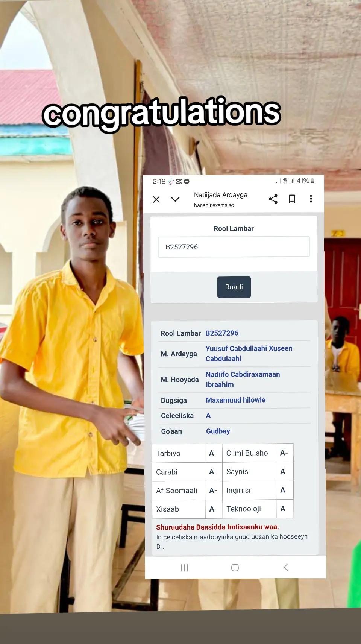
Task: Tap the Android home button
Action: pyautogui.click(x=235, y=568)
